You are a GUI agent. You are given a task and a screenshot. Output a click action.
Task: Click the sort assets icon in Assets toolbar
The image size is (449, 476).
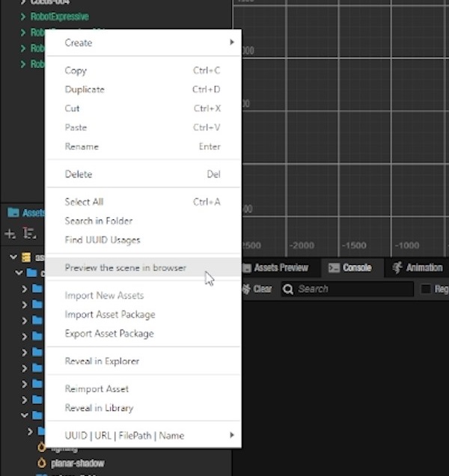[x=30, y=234]
